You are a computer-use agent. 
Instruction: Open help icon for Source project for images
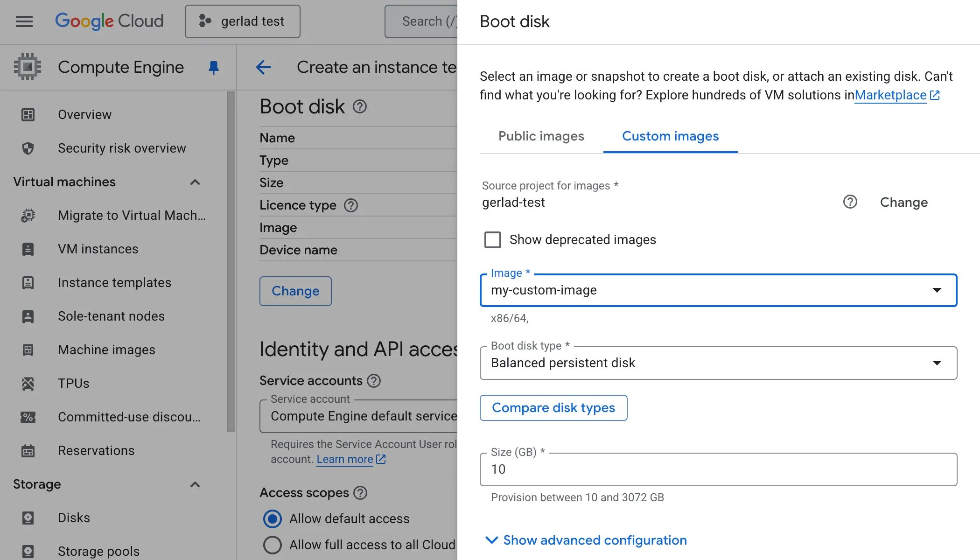[x=850, y=202]
